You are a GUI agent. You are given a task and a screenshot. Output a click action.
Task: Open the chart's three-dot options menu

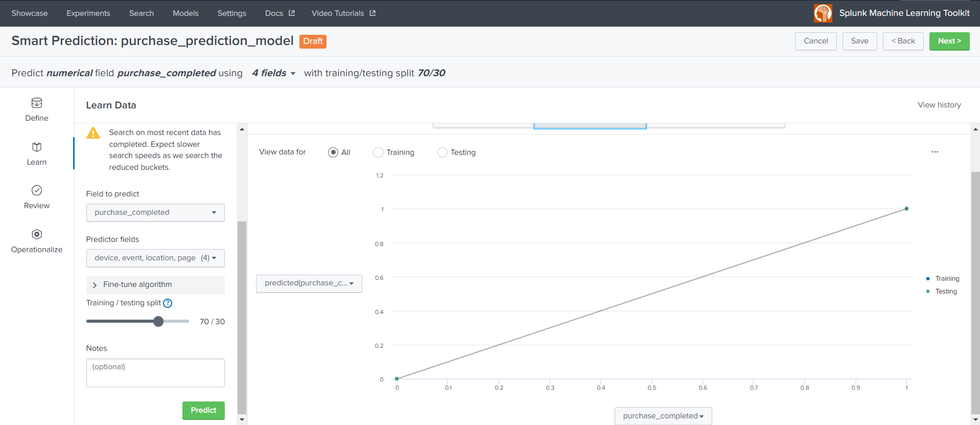pyautogui.click(x=935, y=152)
